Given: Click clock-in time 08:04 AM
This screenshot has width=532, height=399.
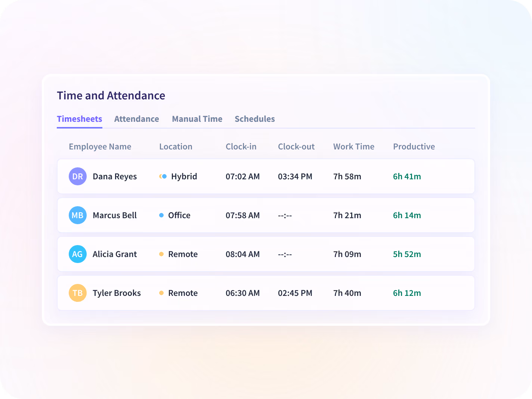Looking at the screenshot, I should coord(243,254).
